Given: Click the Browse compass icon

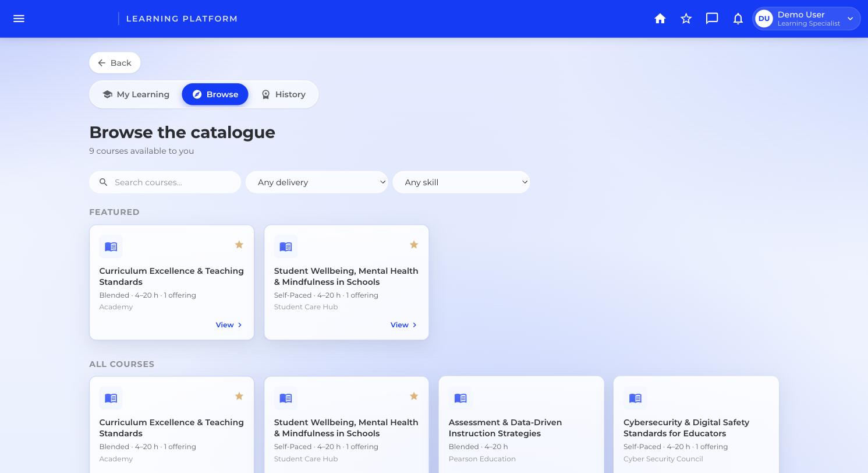Looking at the screenshot, I should [197, 94].
